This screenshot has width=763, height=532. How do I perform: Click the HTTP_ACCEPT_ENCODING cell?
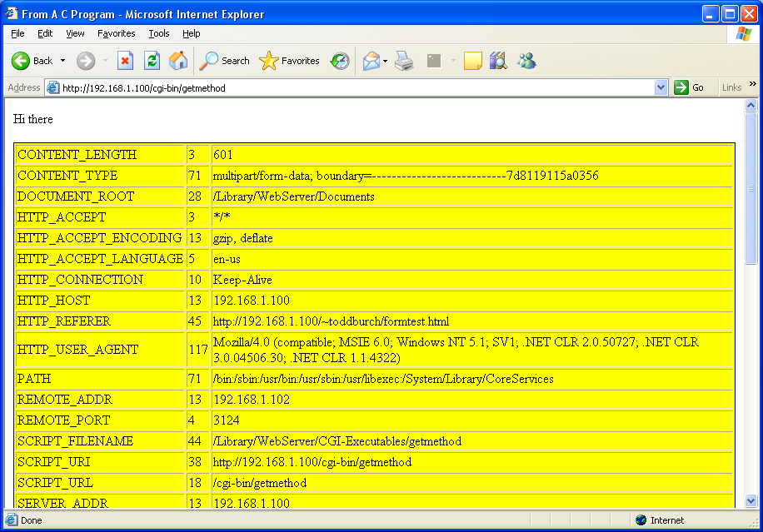coord(100,238)
